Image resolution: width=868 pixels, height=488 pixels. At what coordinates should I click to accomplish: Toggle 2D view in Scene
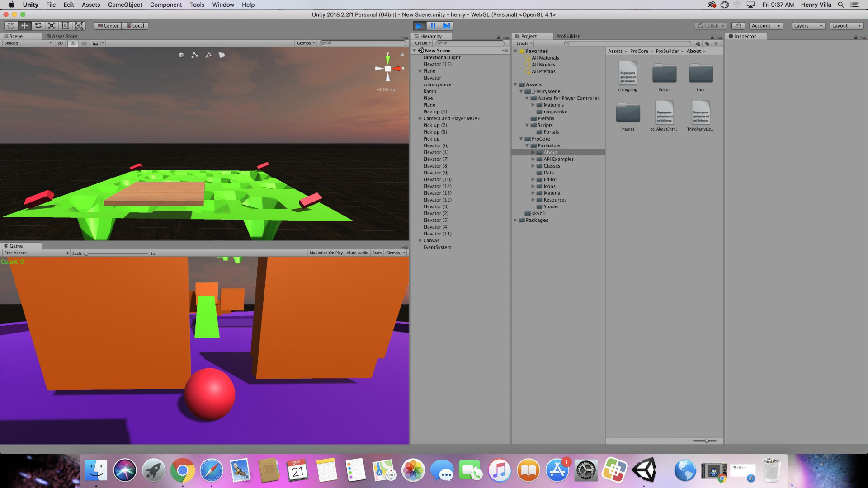[x=60, y=43]
